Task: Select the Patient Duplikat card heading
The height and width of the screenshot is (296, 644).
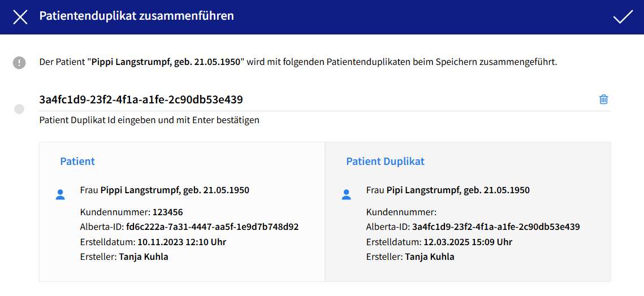Action: 385,162
